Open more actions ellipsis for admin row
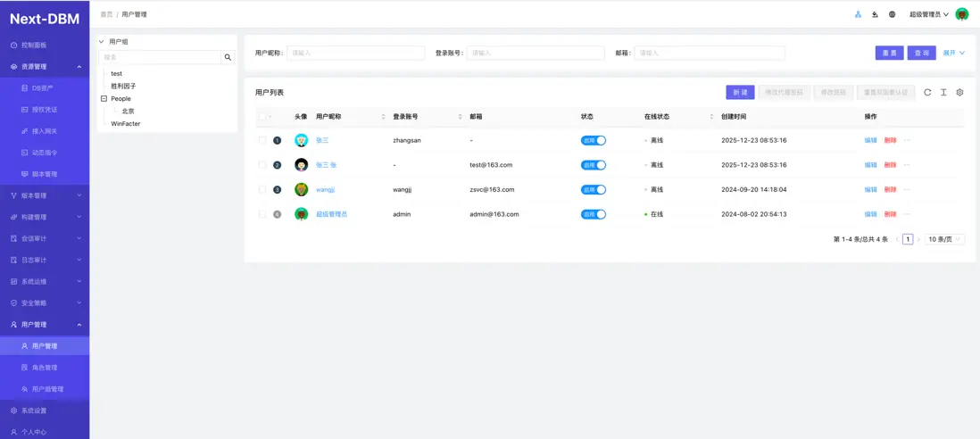The image size is (980, 439). (x=907, y=214)
